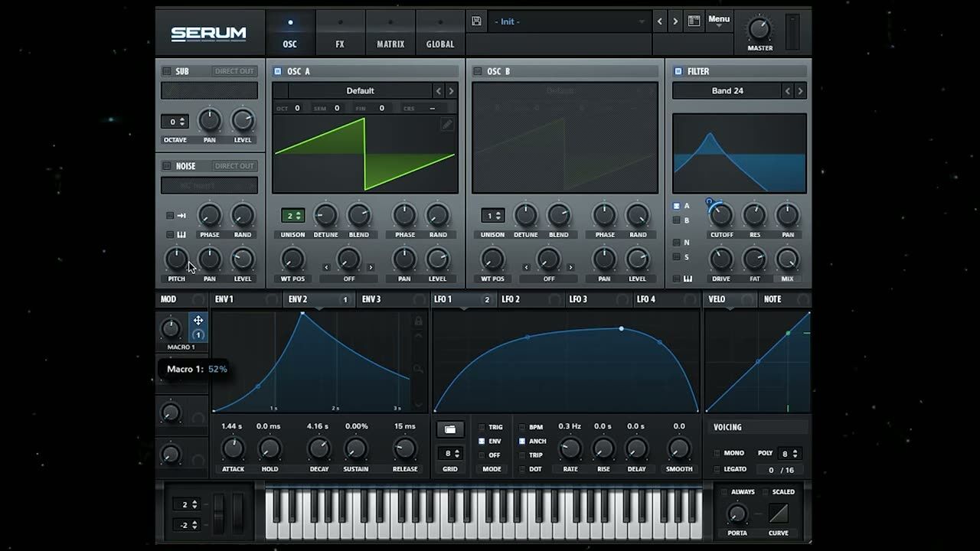Click the noise Pitch knob
The image size is (980, 551).
click(177, 259)
